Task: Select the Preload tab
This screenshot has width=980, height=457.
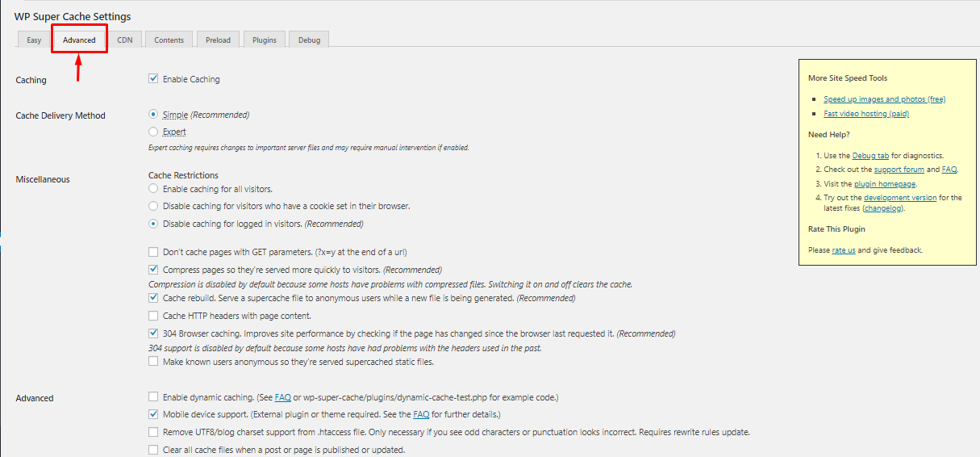Action: pyautogui.click(x=218, y=40)
